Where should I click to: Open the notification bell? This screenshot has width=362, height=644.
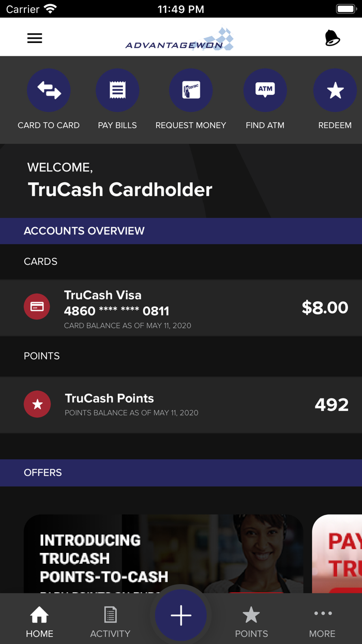coord(331,38)
